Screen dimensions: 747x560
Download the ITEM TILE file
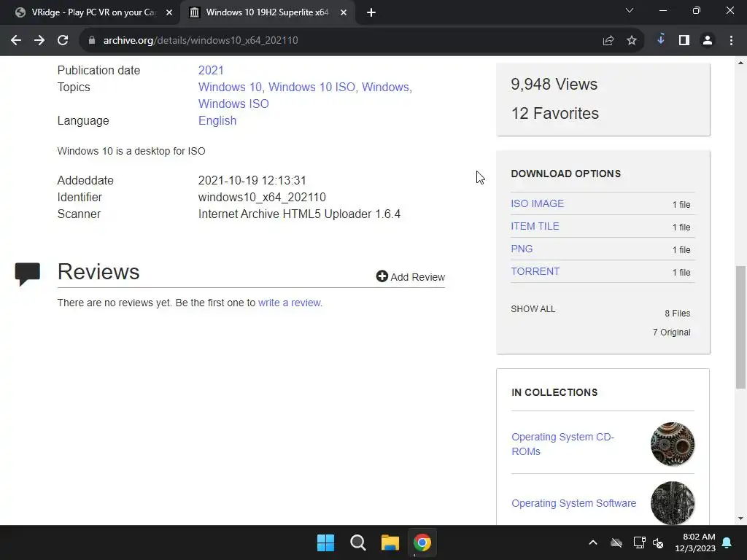click(x=535, y=227)
